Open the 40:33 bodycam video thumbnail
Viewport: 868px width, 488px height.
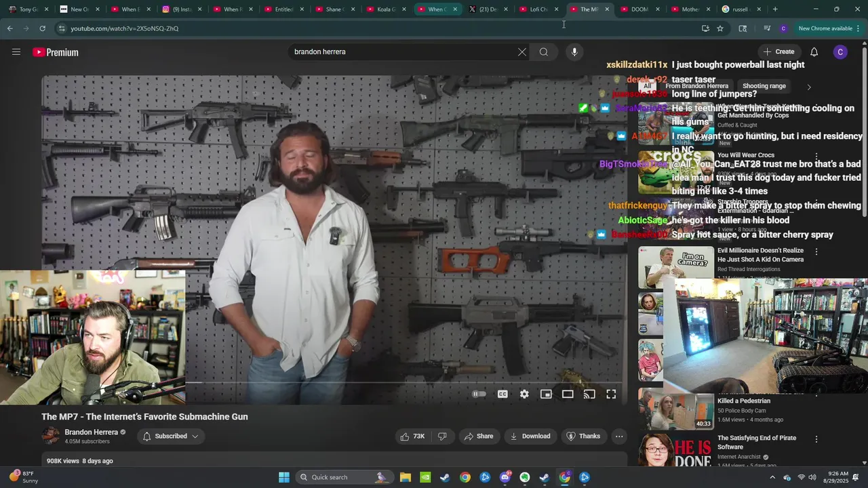click(x=676, y=410)
